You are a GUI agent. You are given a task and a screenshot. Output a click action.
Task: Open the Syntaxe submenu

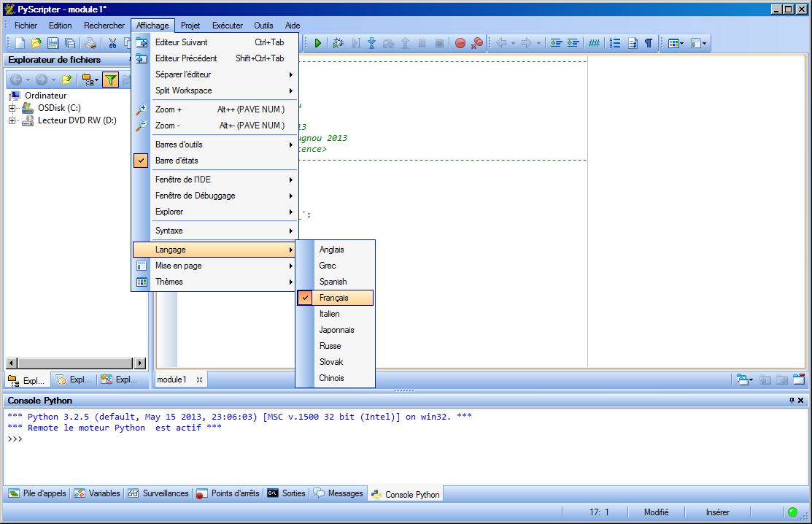point(215,231)
